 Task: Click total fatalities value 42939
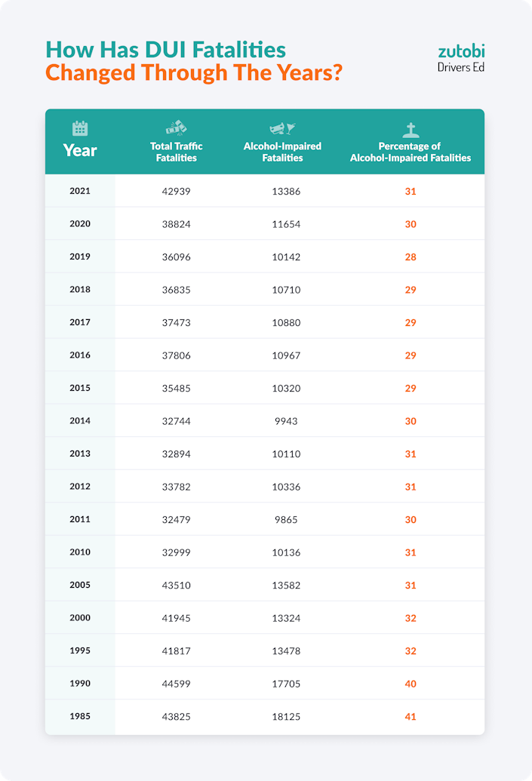(x=176, y=192)
